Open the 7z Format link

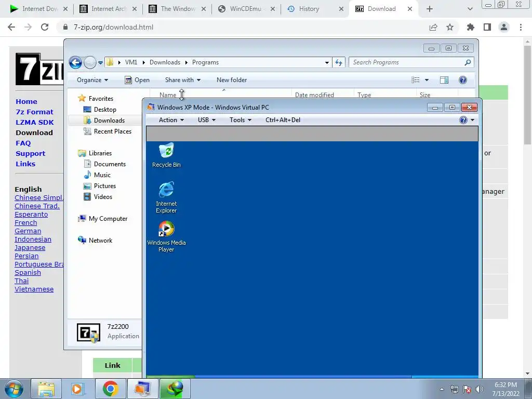tap(35, 112)
